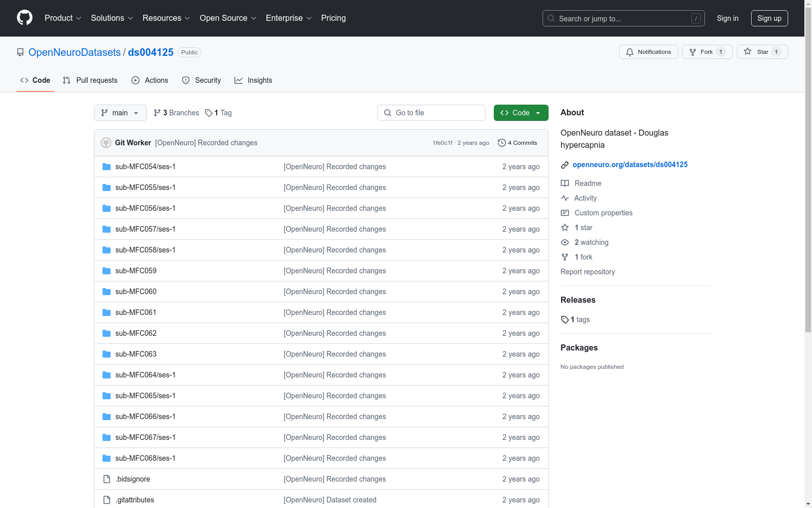This screenshot has width=812, height=508.
Task: Open the Security tab
Action: 201,80
